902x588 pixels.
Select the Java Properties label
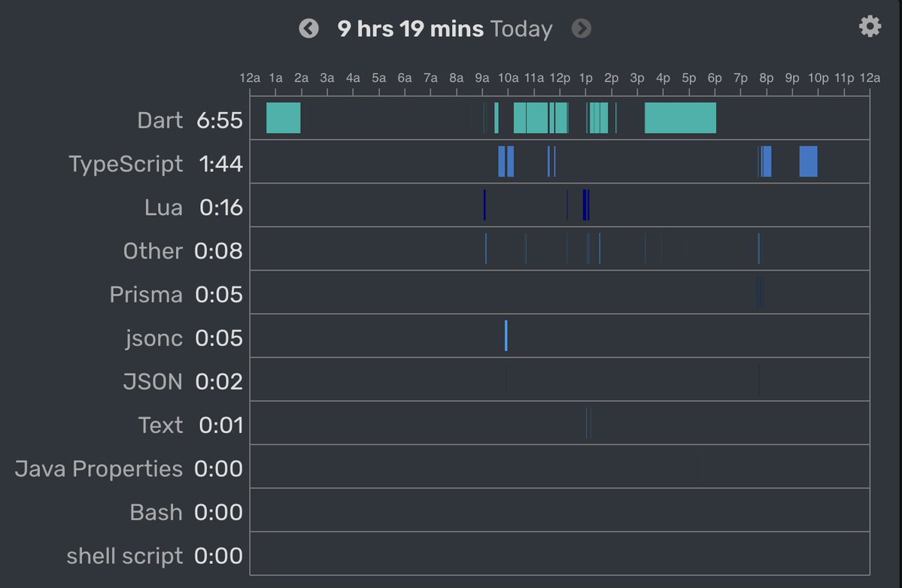coord(99,469)
